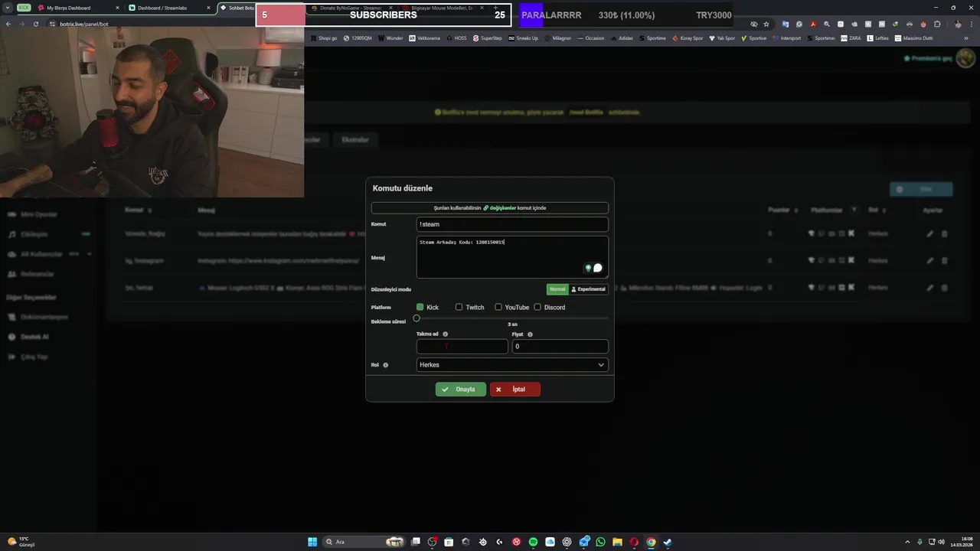Switch editor mode to Experimental

click(589, 289)
